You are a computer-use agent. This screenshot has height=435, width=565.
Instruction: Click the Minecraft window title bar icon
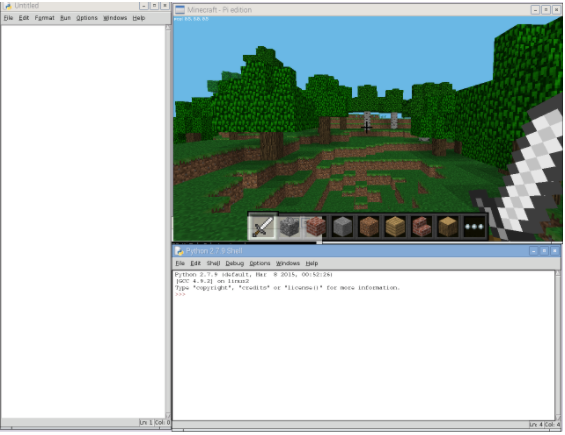(x=179, y=10)
